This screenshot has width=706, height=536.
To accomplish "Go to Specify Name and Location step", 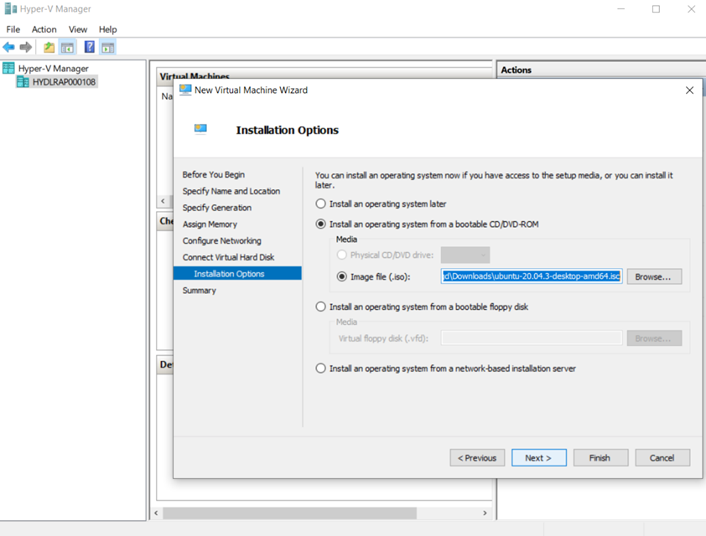I will pyautogui.click(x=231, y=191).
